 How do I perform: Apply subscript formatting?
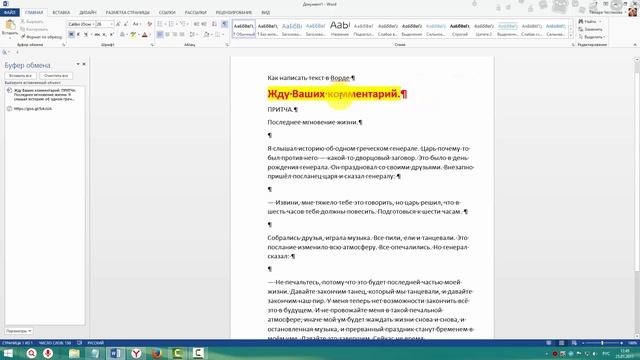(104, 35)
